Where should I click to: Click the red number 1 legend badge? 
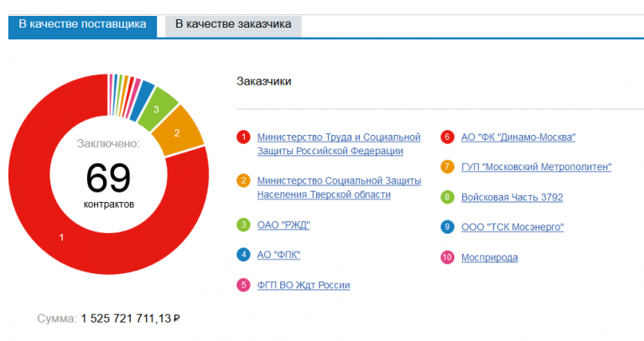point(243,137)
